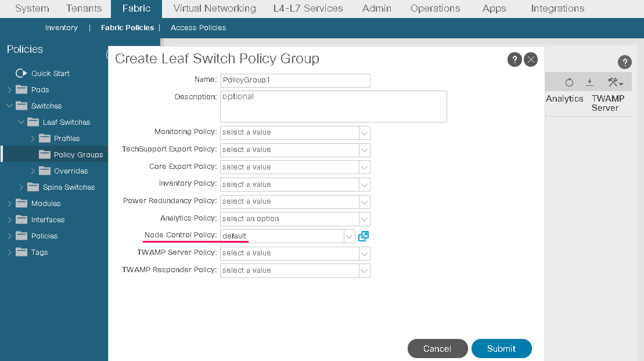The width and height of the screenshot is (644, 361).
Task: Cancel the policy group creation
Action: 437,348
